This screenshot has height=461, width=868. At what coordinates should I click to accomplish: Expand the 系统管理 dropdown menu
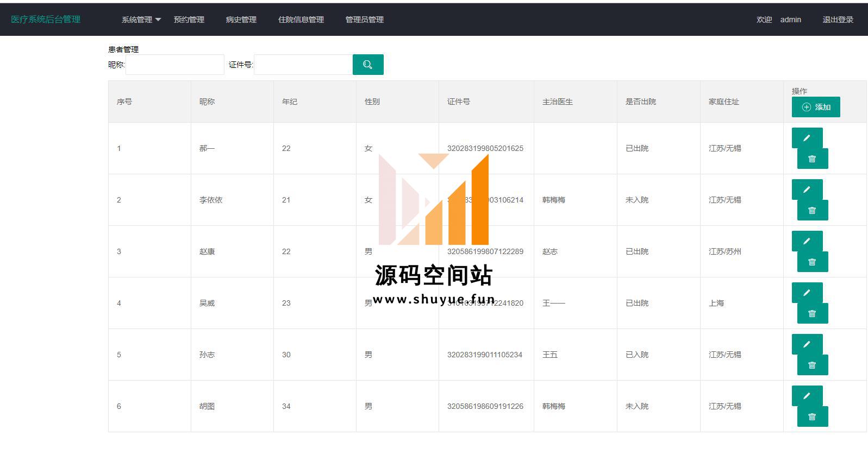141,20
